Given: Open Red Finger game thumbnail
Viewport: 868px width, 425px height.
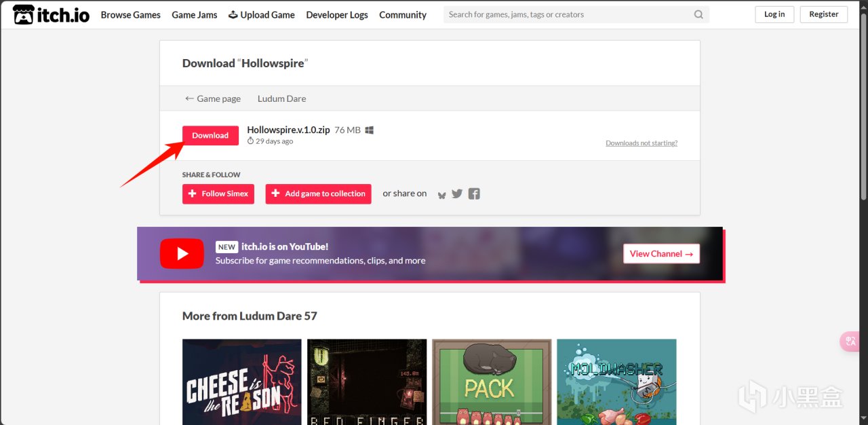Looking at the screenshot, I should (x=367, y=382).
